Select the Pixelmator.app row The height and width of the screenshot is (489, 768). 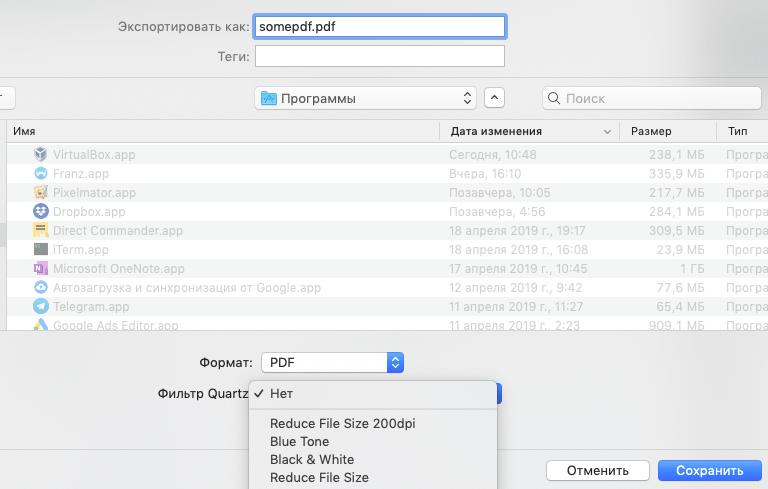pos(387,193)
